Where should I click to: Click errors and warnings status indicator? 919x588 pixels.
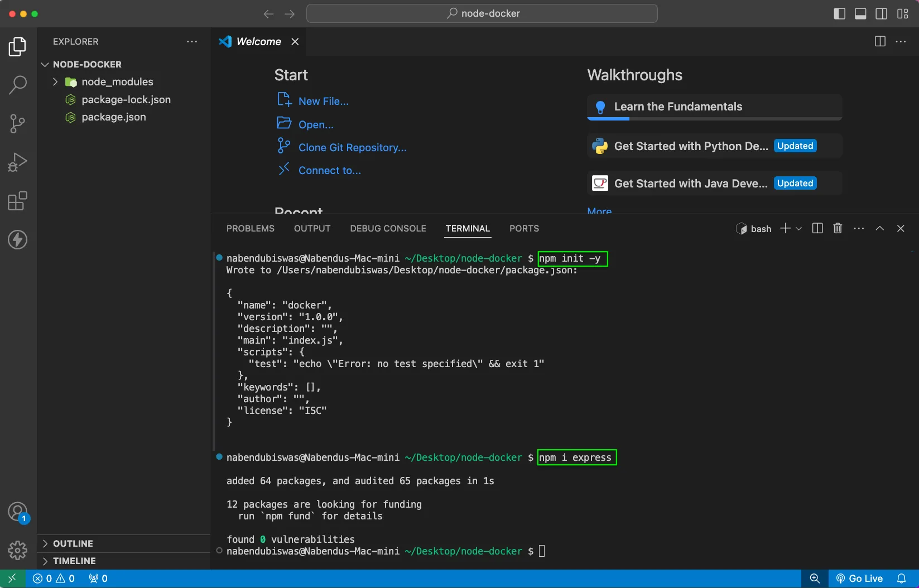coord(54,579)
